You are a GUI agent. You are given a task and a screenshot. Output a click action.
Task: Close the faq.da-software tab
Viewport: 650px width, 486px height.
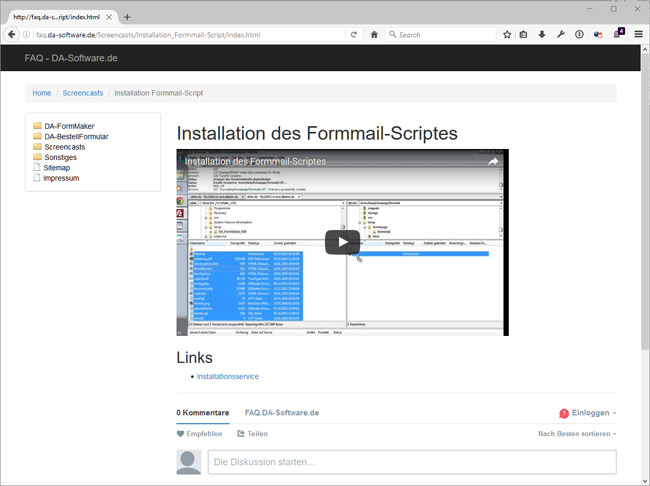click(109, 17)
